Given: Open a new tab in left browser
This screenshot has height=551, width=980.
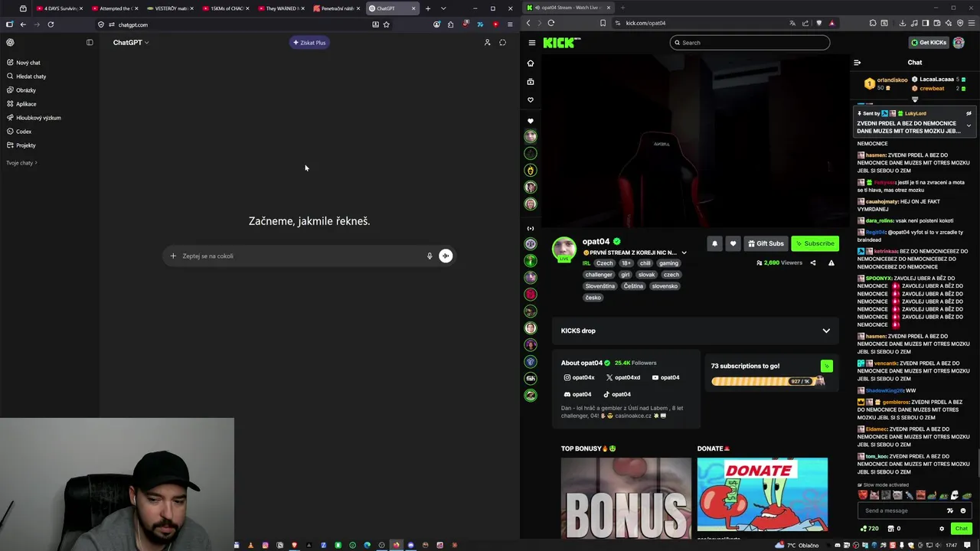Looking at the screenshot, I should (x=428, y=8).
